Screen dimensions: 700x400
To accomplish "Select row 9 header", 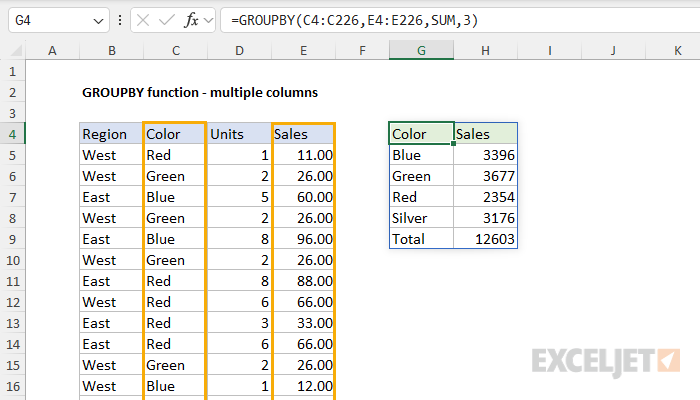I will (x=12, y=239).
